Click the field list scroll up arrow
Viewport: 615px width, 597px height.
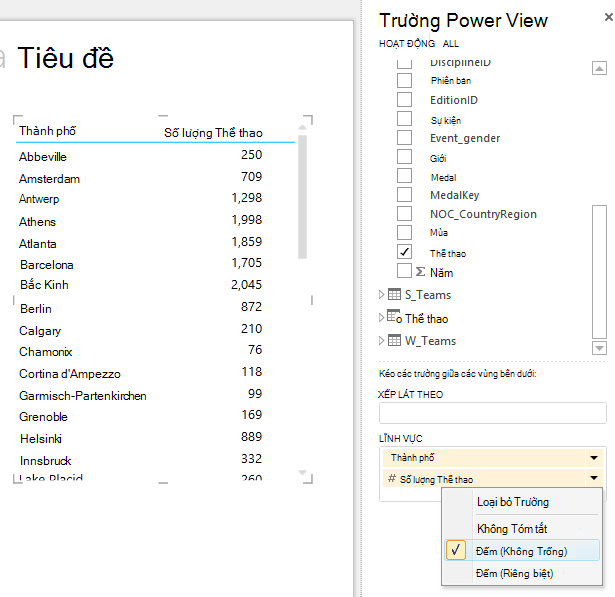click(599, 68)
